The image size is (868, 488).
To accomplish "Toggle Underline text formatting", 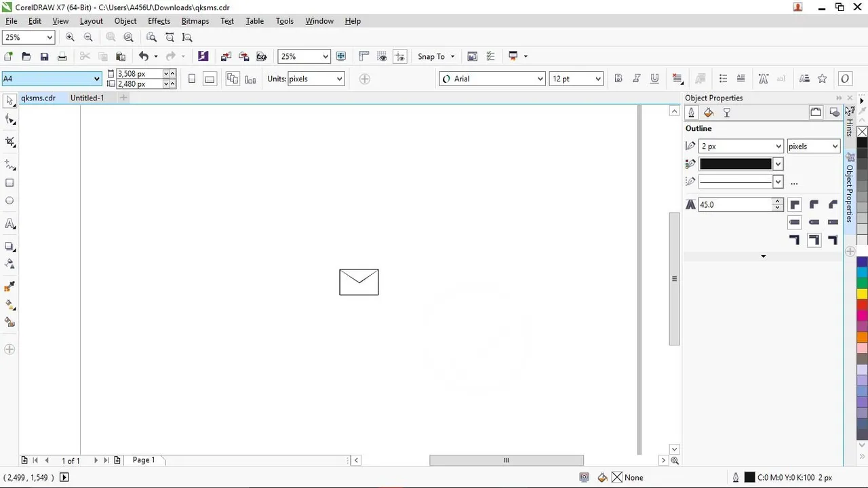I will click(x=654, y=79).
